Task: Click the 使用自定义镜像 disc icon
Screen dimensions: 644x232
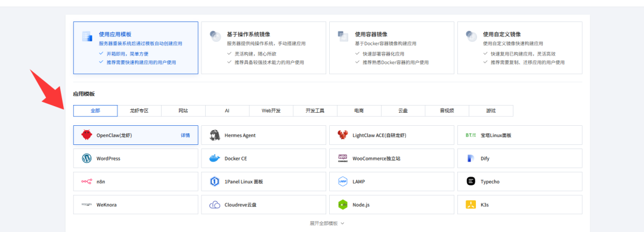Action: 471,36
